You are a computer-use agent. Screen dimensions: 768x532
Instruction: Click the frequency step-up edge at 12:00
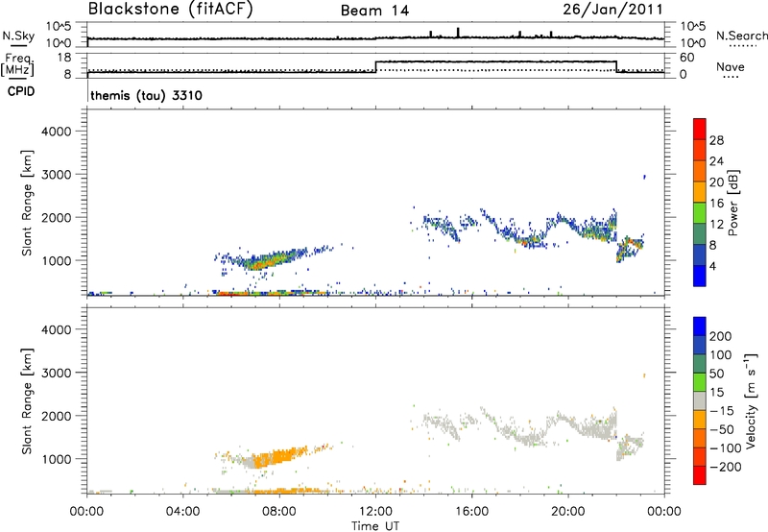click(375, 67)
